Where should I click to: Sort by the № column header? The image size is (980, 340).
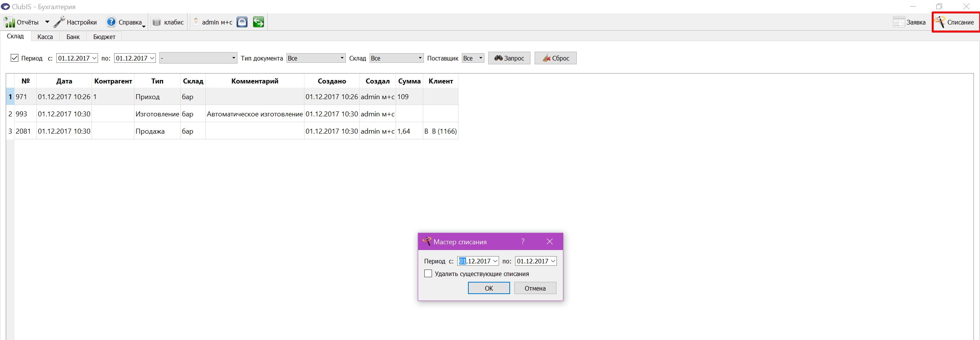(x=26, y=81)
